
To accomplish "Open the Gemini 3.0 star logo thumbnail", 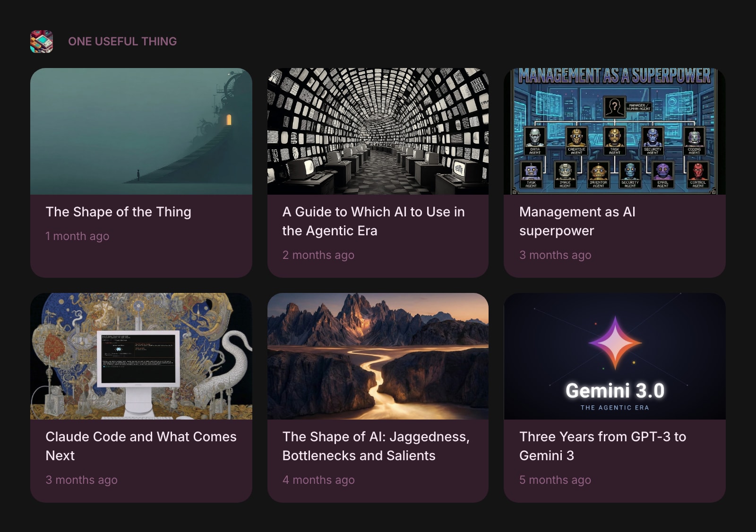I will point(614,356).
